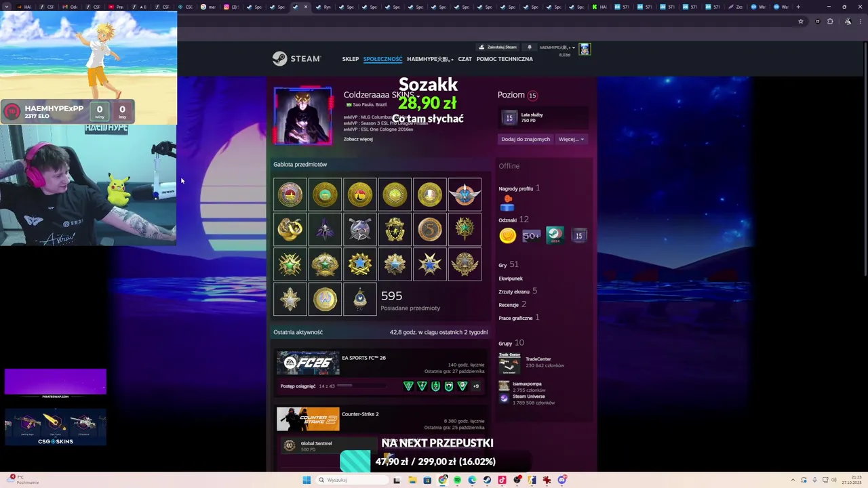Viewport: 868px width, 488px height.
Task: Open the red-yellow striped gold coin item
Action: click(x=360, y=195)
